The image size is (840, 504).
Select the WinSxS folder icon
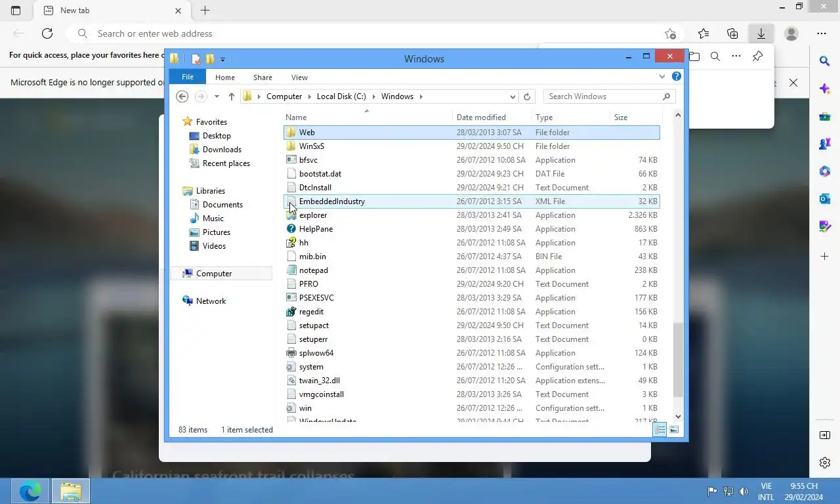point(291,146)
